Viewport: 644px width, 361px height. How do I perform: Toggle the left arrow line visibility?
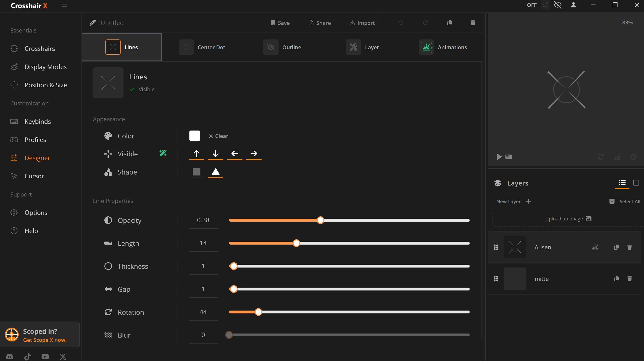[x=235, y=154]
